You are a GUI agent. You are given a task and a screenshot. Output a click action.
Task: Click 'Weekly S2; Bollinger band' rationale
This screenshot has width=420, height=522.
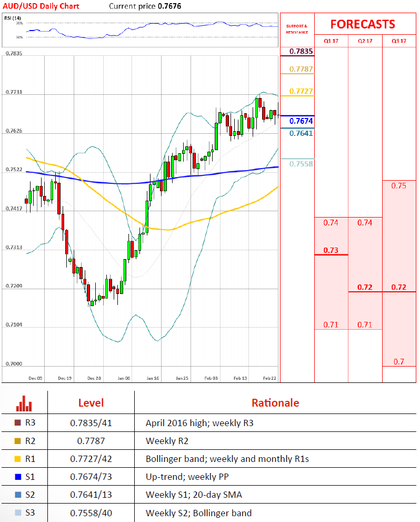click(x=198, y=513)
